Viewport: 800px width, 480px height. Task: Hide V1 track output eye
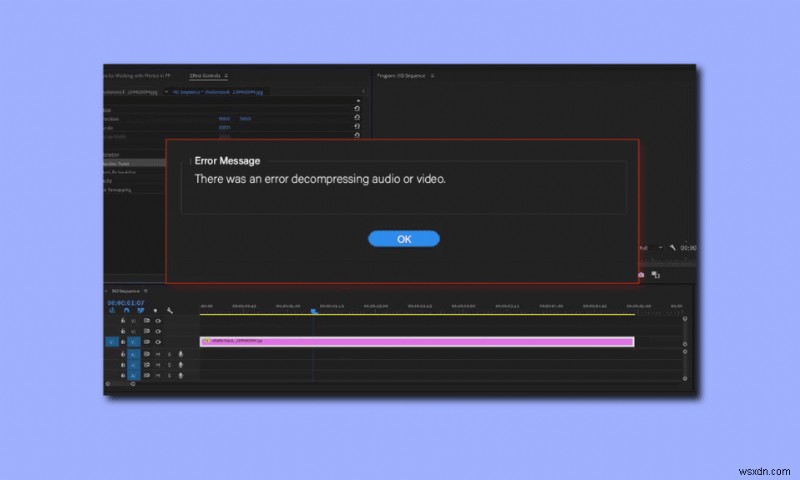click(158, 342)
